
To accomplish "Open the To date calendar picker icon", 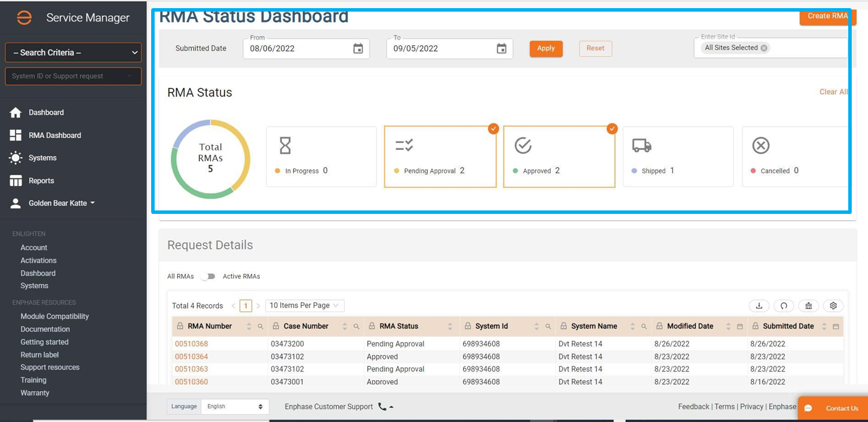I will [502, 49].
